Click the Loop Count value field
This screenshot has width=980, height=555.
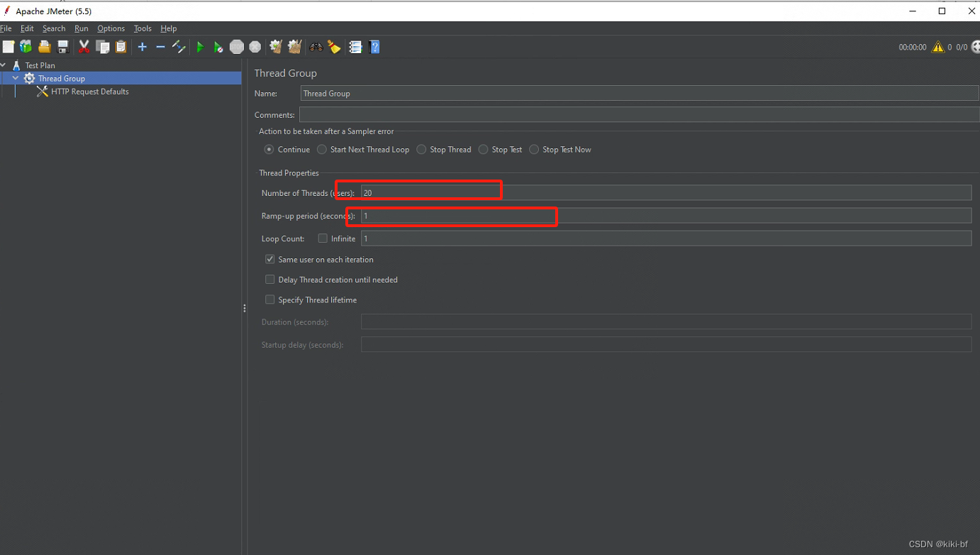click(x=666, y=238)
